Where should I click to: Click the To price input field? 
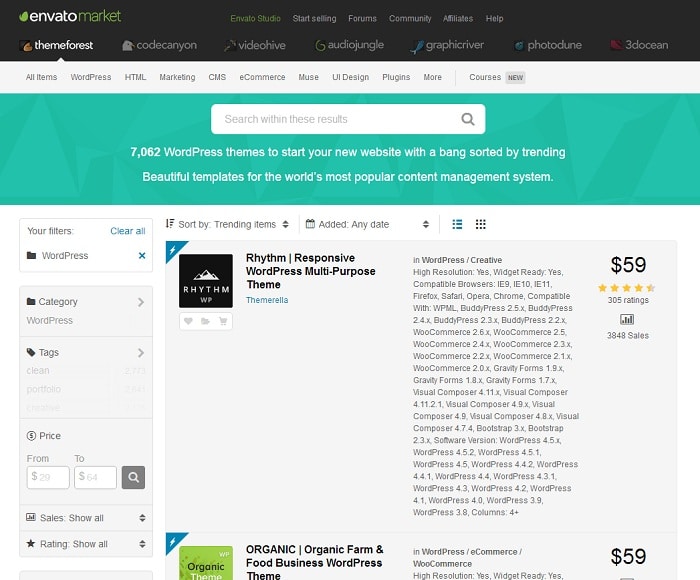(x=96, y=477)
